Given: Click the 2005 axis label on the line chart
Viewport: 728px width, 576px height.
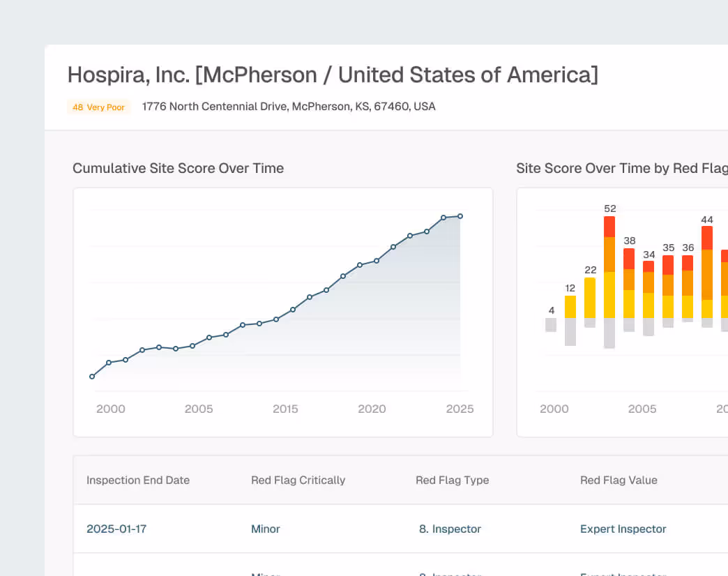Looking at the screenshot, I should 199,409.
